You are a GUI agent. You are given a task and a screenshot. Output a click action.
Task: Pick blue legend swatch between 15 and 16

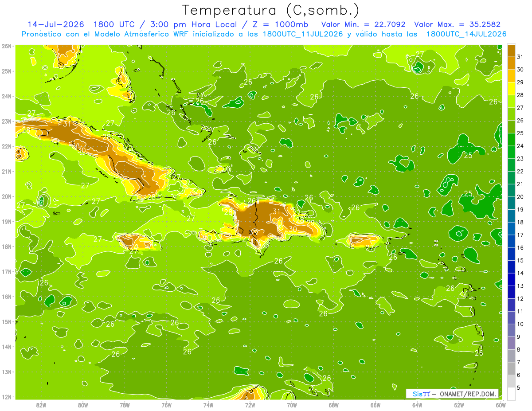[511, 254]
